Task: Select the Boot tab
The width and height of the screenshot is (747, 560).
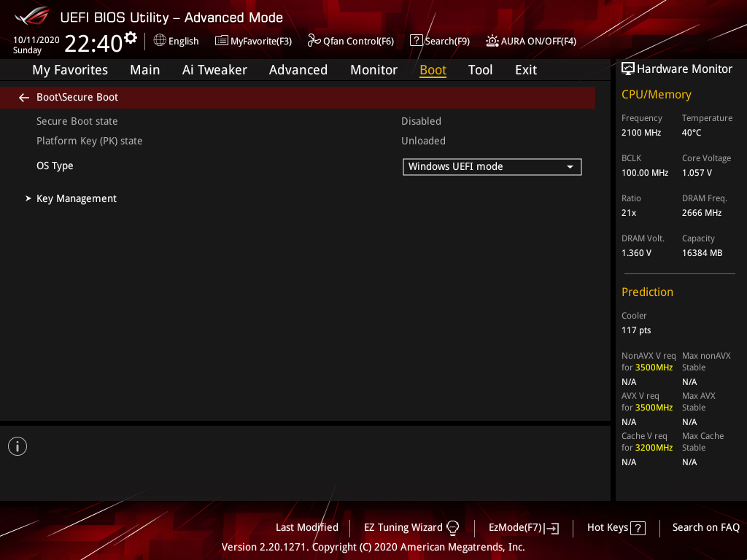Action: 433,70
